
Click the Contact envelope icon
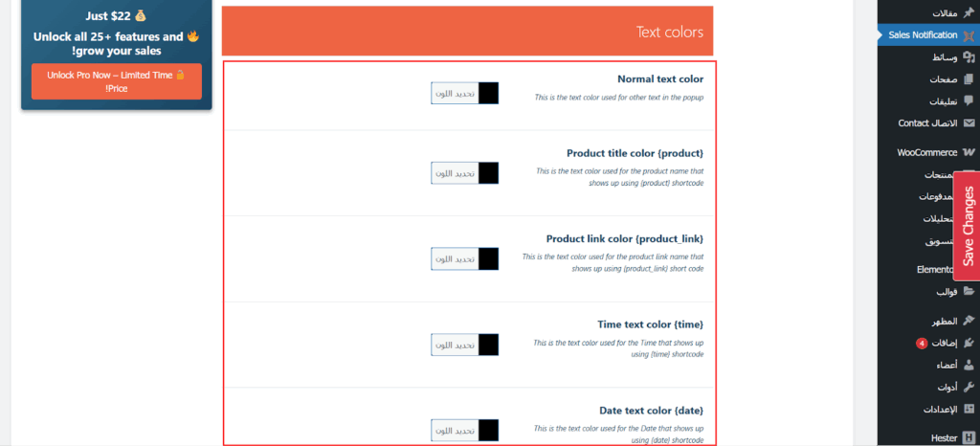click(969, 123)
